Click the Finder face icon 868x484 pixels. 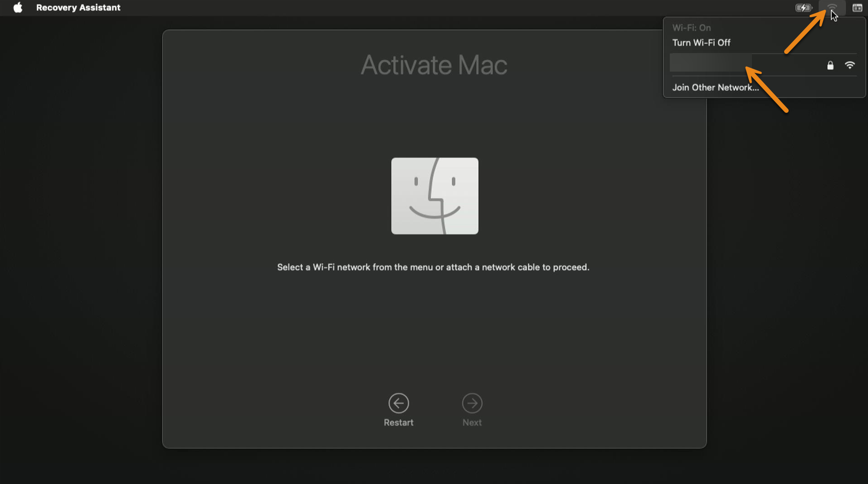click(434, 196)
